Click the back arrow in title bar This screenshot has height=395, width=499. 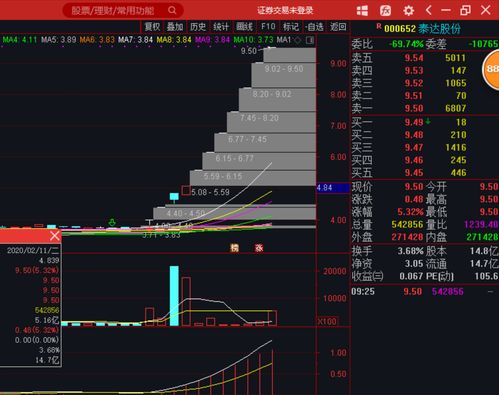(429, 10)
